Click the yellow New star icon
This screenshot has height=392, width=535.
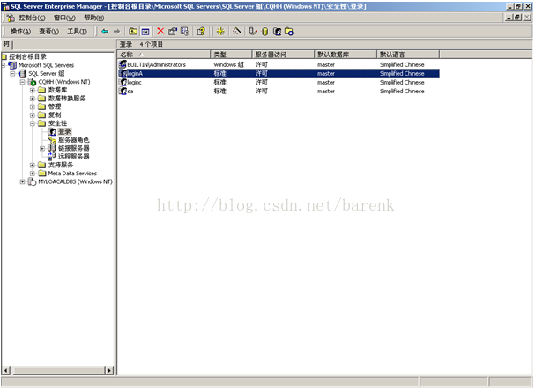coord(220,32)
